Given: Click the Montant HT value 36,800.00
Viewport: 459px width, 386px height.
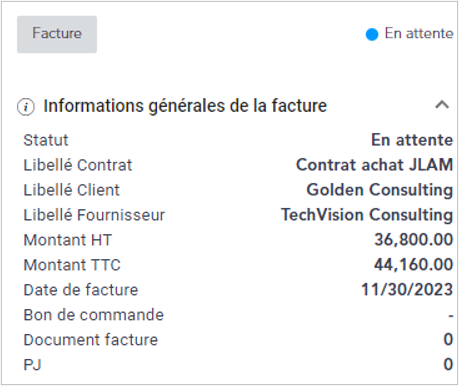Looking at the screenshot, I should pyautogui.click(x=414, y=240).
